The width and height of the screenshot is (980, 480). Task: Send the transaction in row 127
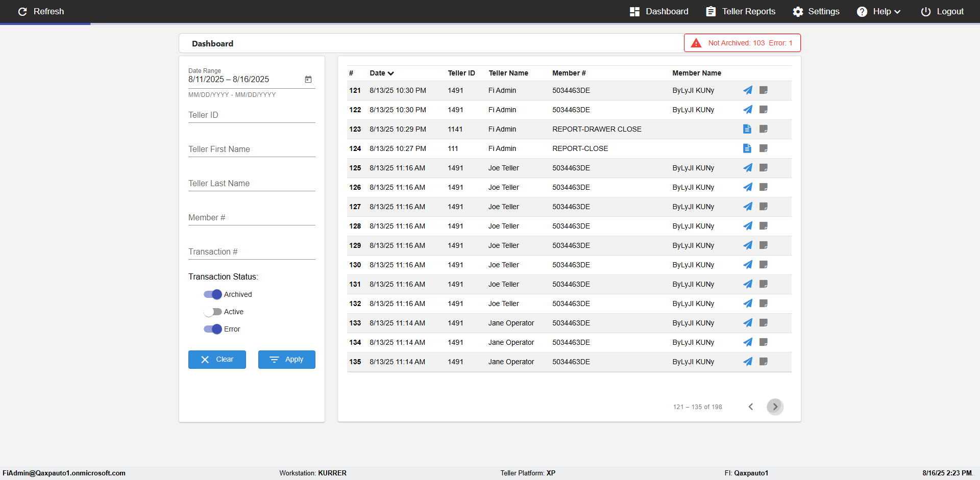pos(748,207)
